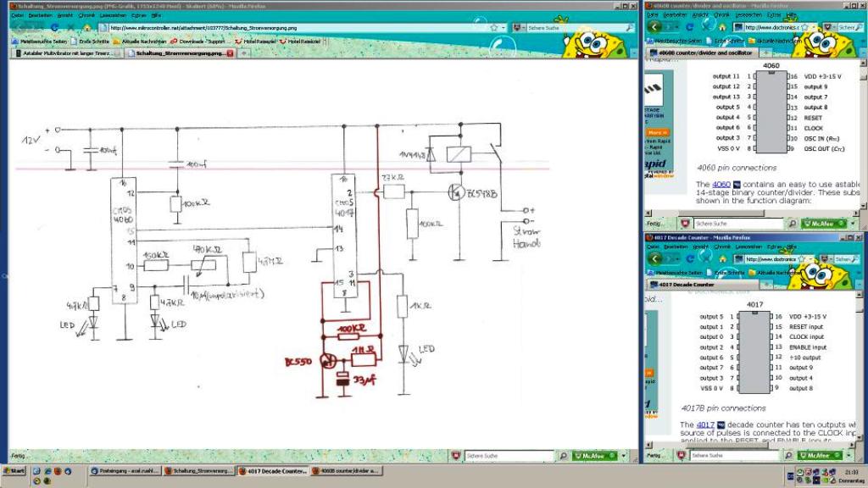Click the system tray clock showing 21:33

[x=851, y=472]
